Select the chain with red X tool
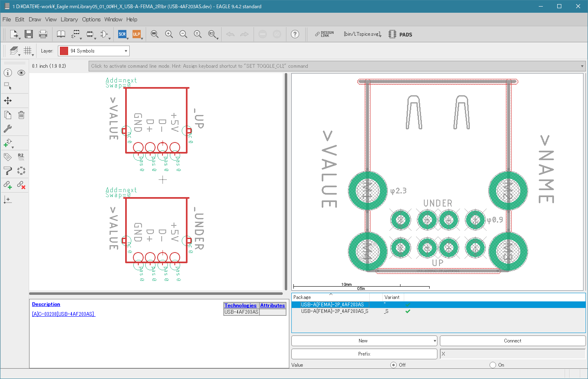 tap(21, 185)
